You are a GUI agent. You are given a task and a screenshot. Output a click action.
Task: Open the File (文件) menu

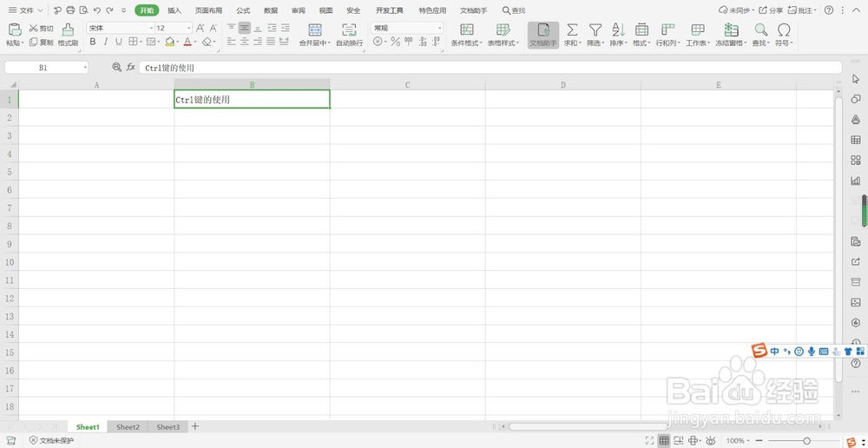pyautogui.click(x=25, y=10)
